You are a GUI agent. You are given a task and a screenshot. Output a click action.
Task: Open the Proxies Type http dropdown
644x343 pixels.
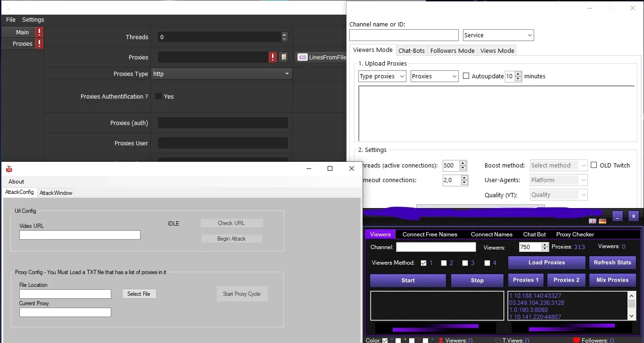pyautogui.click(x=221, y=74)
